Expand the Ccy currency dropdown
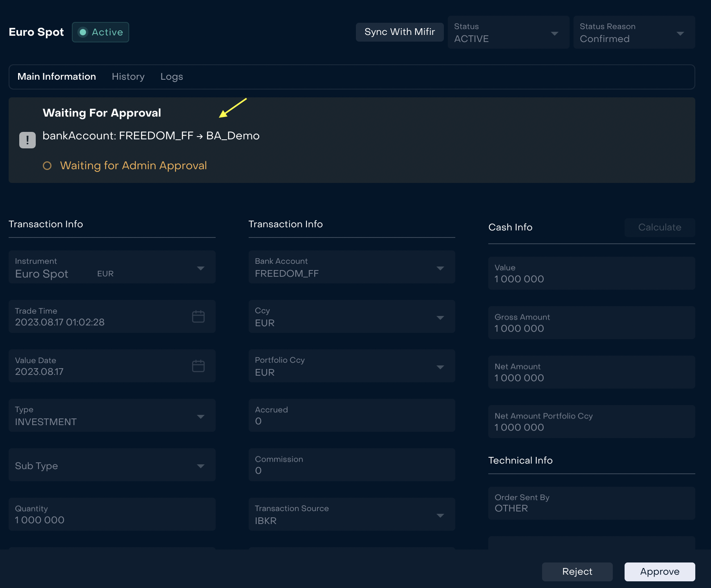The width and height of the screenshot is (711, 588). coord(440,317)
